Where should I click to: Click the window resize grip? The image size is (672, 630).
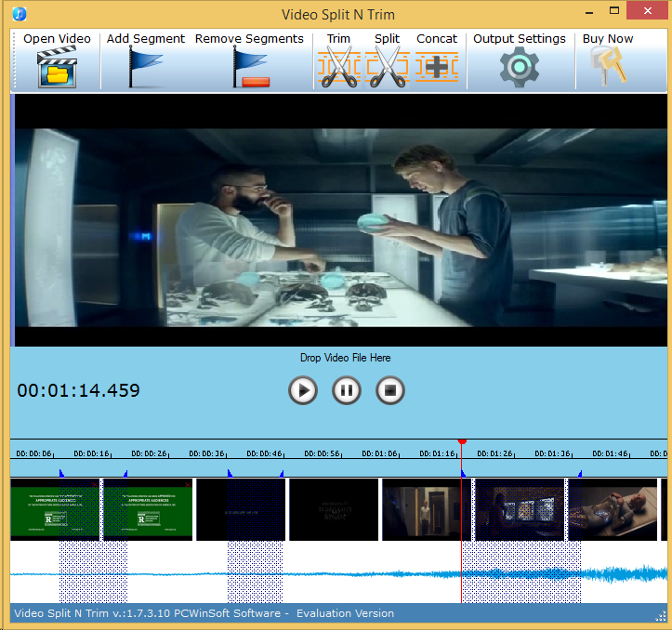point(661,616)
